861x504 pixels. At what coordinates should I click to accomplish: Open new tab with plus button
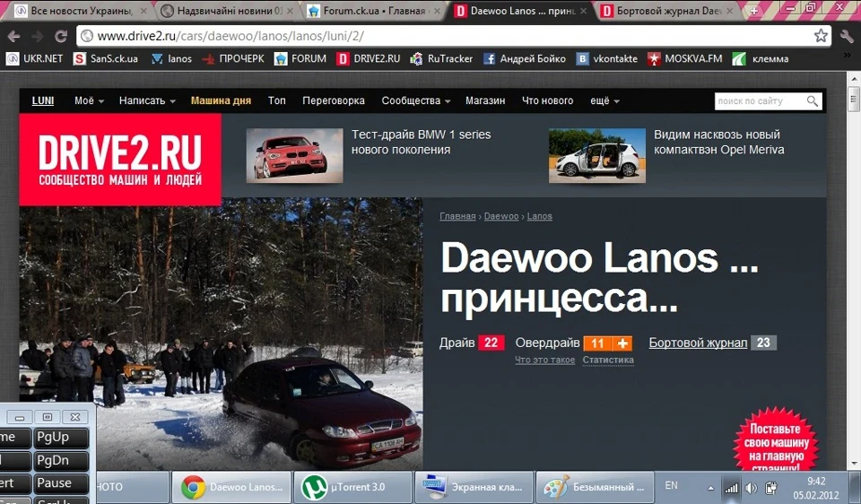point(754,11)
